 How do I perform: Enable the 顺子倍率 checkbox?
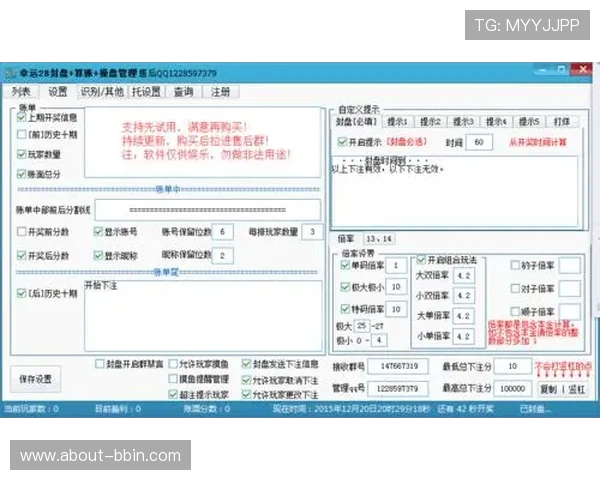(515, 311)
